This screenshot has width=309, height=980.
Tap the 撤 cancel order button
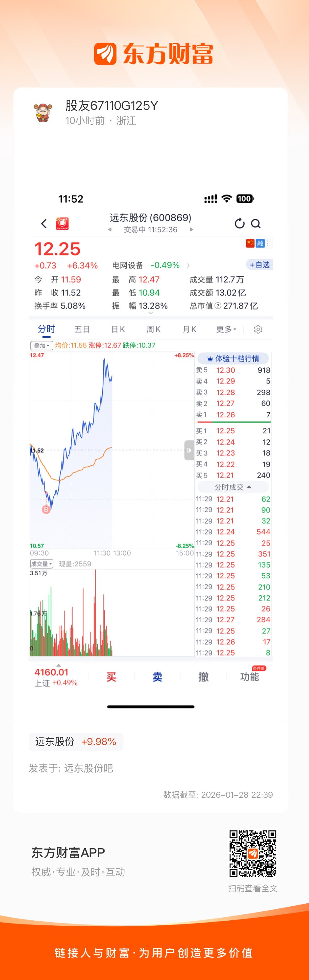pyautogui.click(x=203, y=677)
